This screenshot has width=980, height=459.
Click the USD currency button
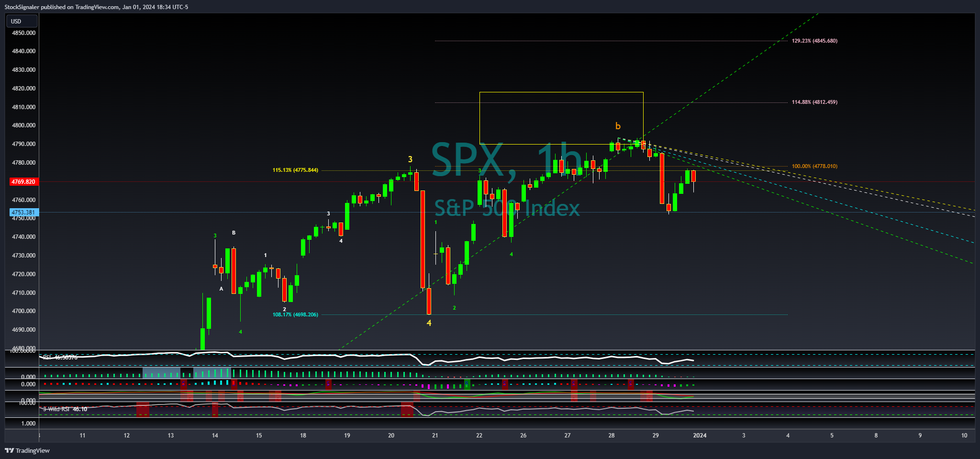click(x=22, y=21)
